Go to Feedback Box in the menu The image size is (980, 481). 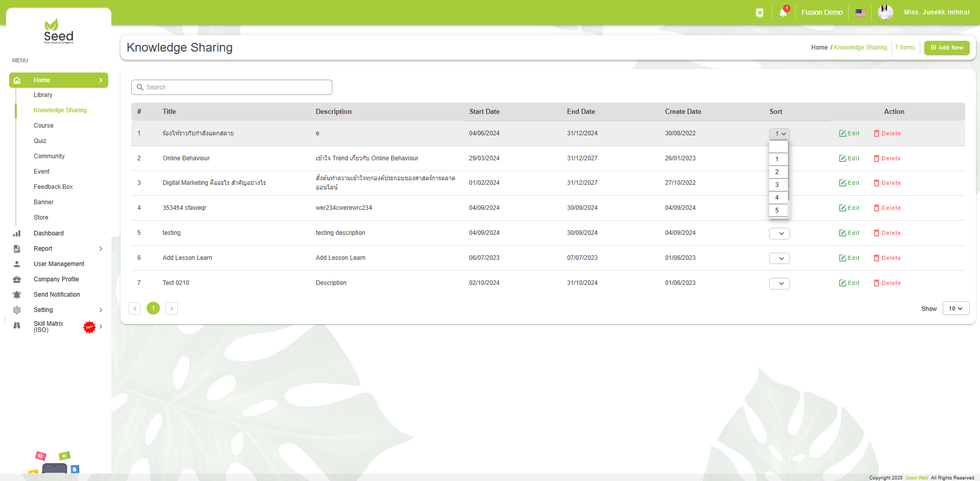pos(53,187)
